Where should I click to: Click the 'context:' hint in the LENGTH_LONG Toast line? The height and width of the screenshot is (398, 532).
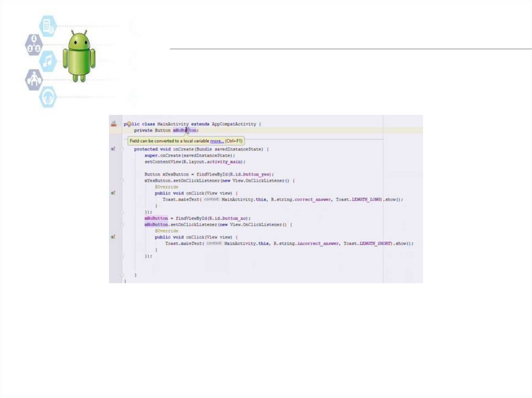tap(211, 199)
